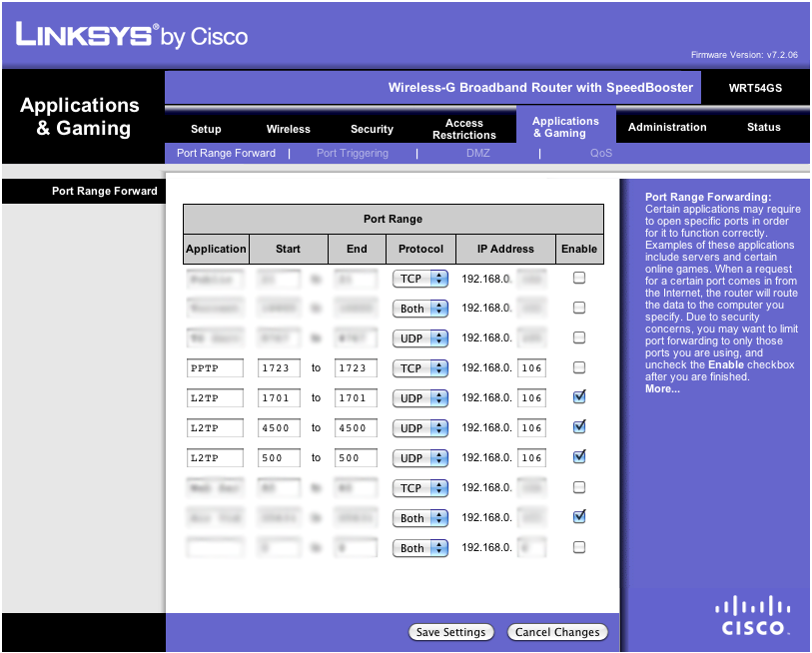
Task: Open protocol dropdown for L2TP 4500 row
Action: point(419,428)
